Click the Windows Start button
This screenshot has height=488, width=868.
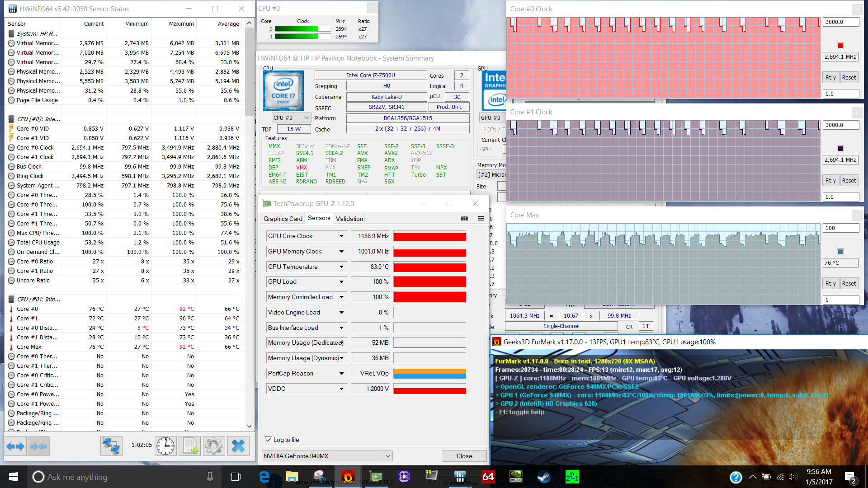pyautogui.click(x=14, y=477)
